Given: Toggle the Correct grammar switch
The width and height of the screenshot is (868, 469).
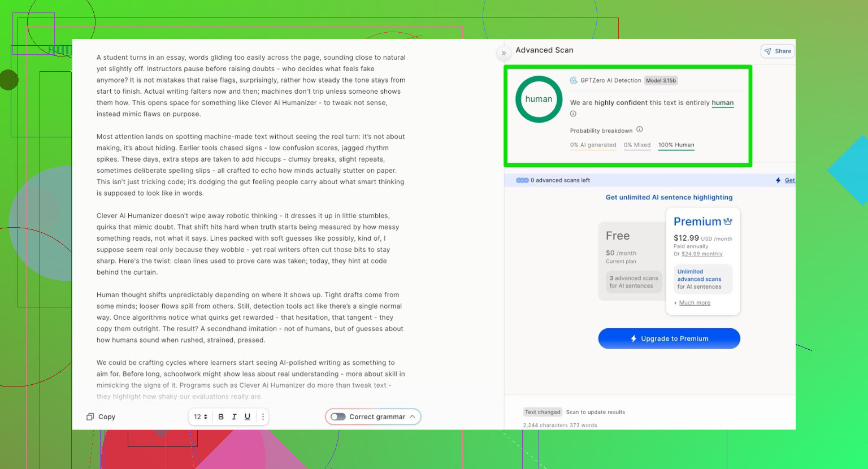Looking at the screenshot, I should coord(338,417).
